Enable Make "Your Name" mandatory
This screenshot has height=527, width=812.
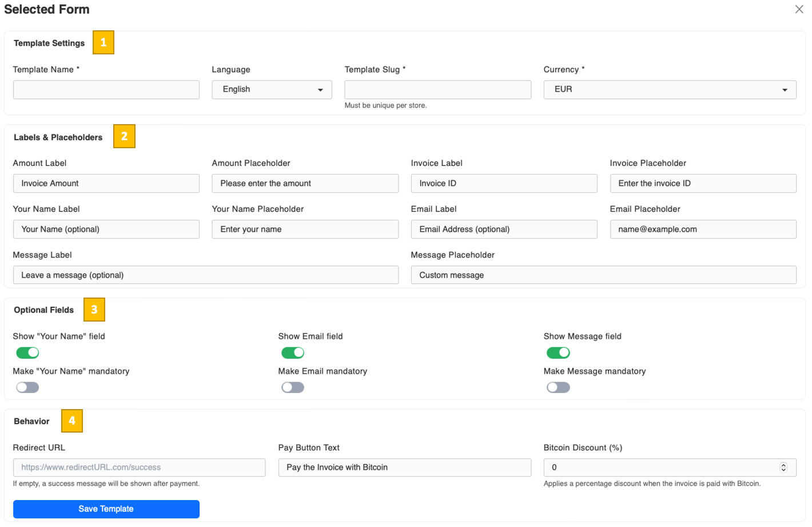[27, 387]
